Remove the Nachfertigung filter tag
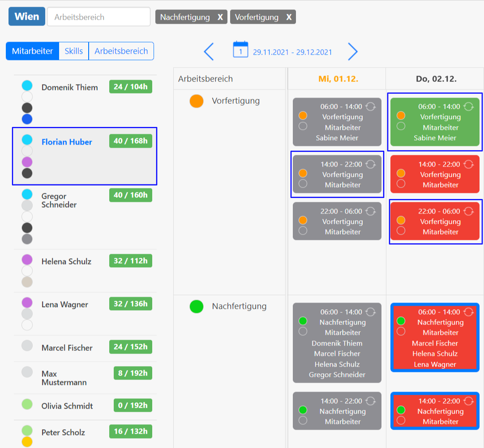Screen dimensions: 484x448 pyautogui.click(x=220, y=17)
